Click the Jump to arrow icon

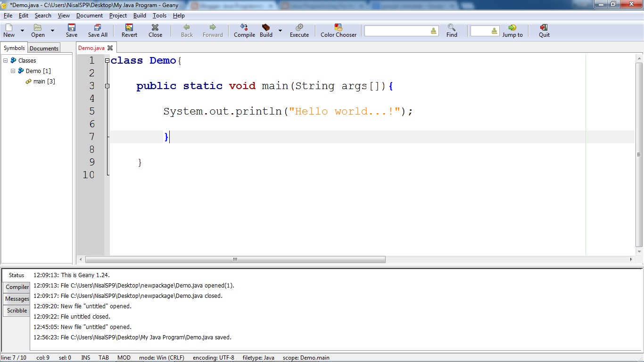(512, 27)
